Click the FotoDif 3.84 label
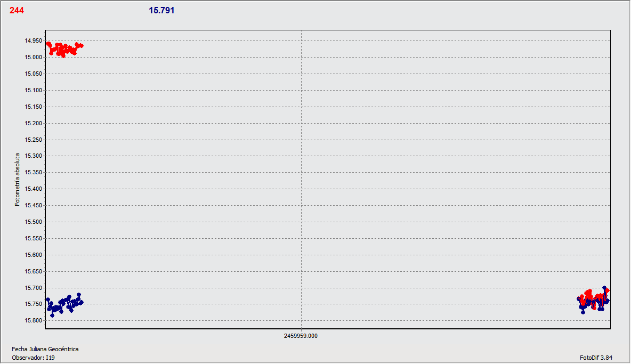Image resolution: width=631 pixels, height=364 pixels. [x=596, y=358]
